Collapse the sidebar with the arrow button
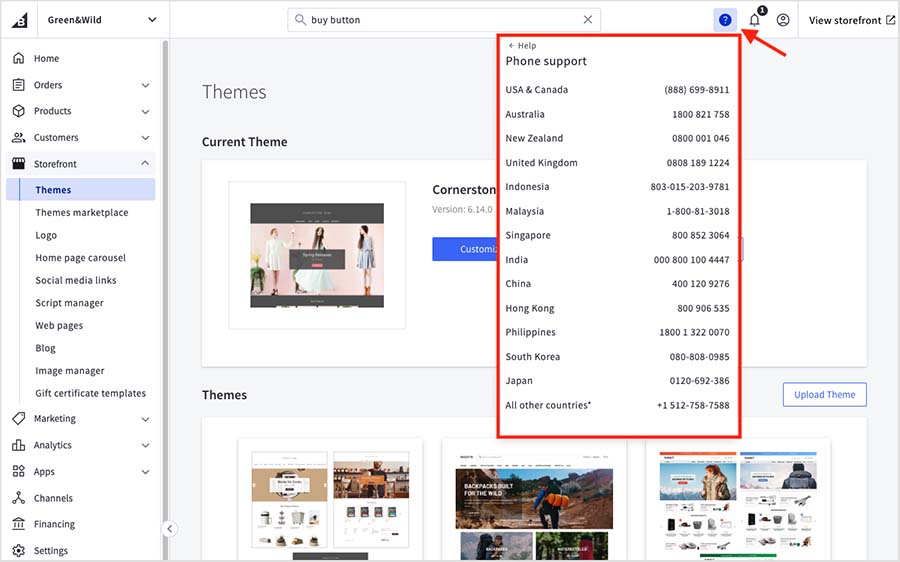The width and height of the screenshot is (900, 562). click(169, 529)
